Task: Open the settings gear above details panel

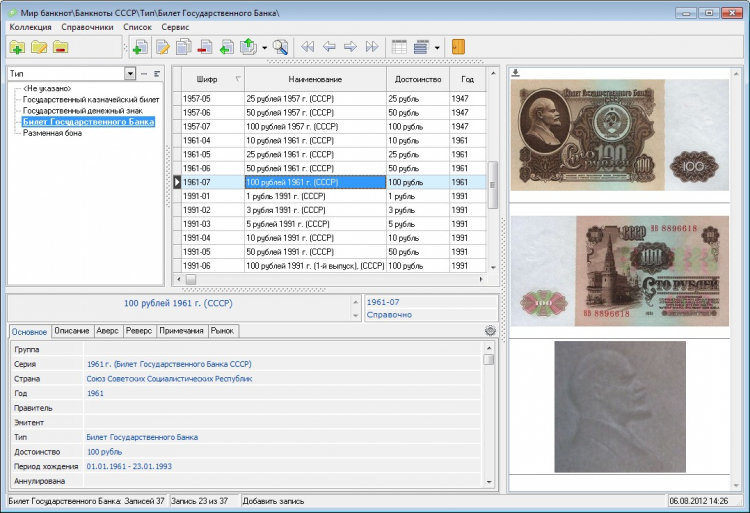Action: (x=490, y=331)
